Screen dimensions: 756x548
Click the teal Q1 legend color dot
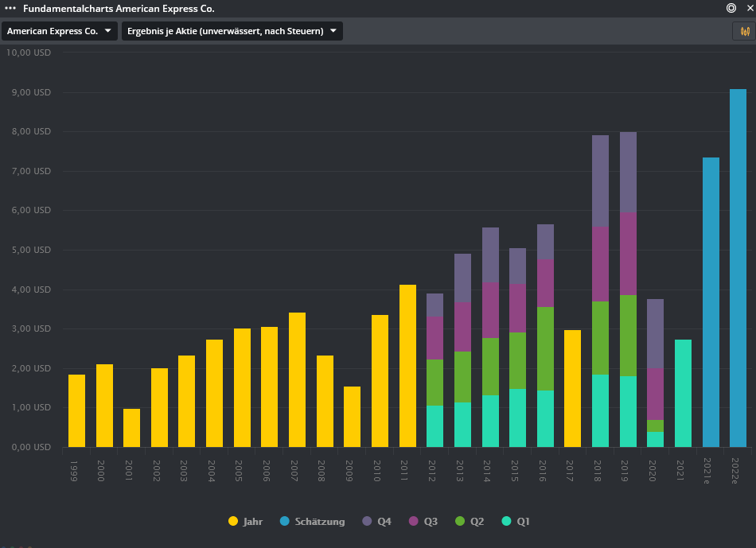(x=506, y=521)
